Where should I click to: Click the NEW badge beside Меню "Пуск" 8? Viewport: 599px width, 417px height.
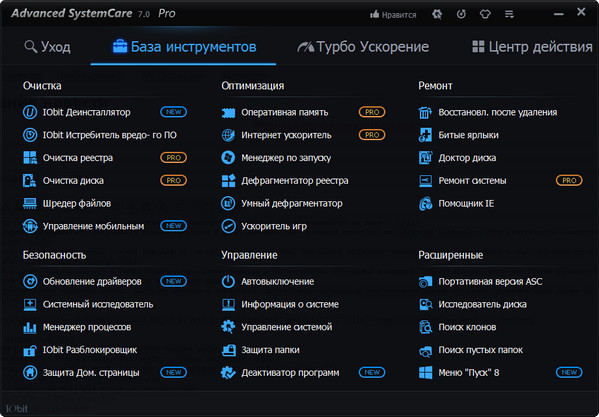(x=569, y=372)
